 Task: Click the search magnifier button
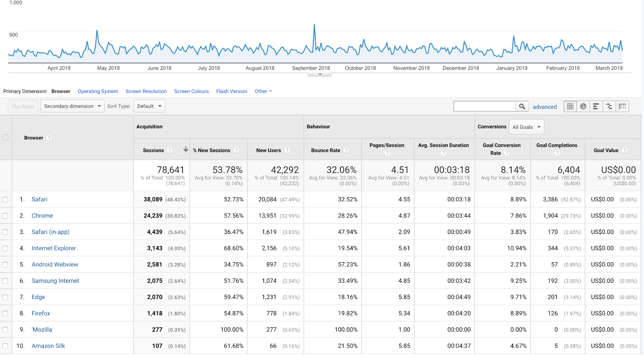[522, 106]
